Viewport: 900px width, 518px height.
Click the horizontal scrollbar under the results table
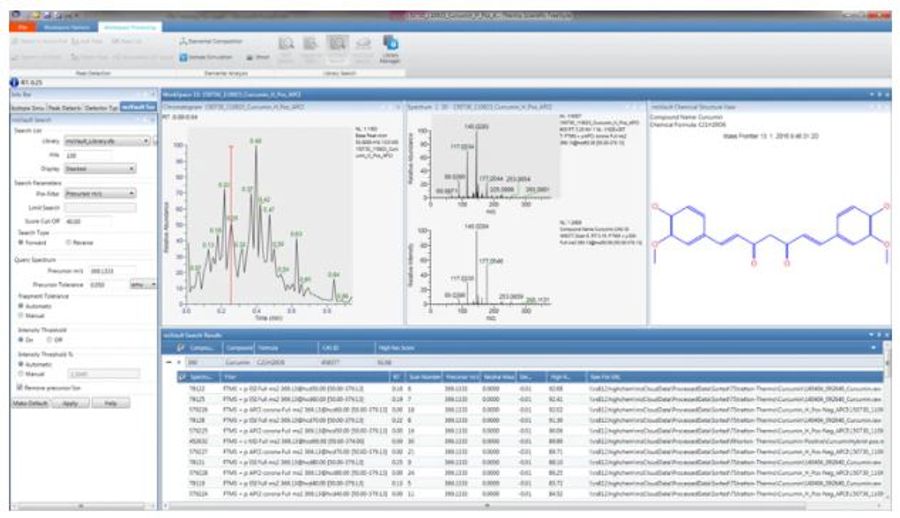(487, 507)
